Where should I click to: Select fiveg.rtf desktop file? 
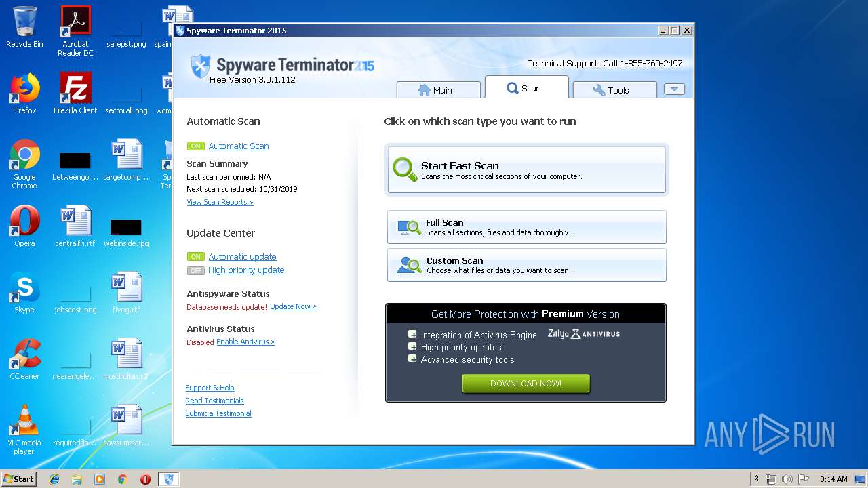click(x=126, y=292)
